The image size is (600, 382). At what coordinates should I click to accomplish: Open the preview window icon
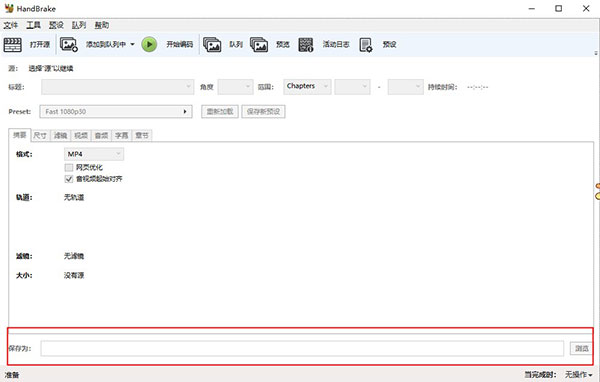pyautogui.click(x=259, y=45)
